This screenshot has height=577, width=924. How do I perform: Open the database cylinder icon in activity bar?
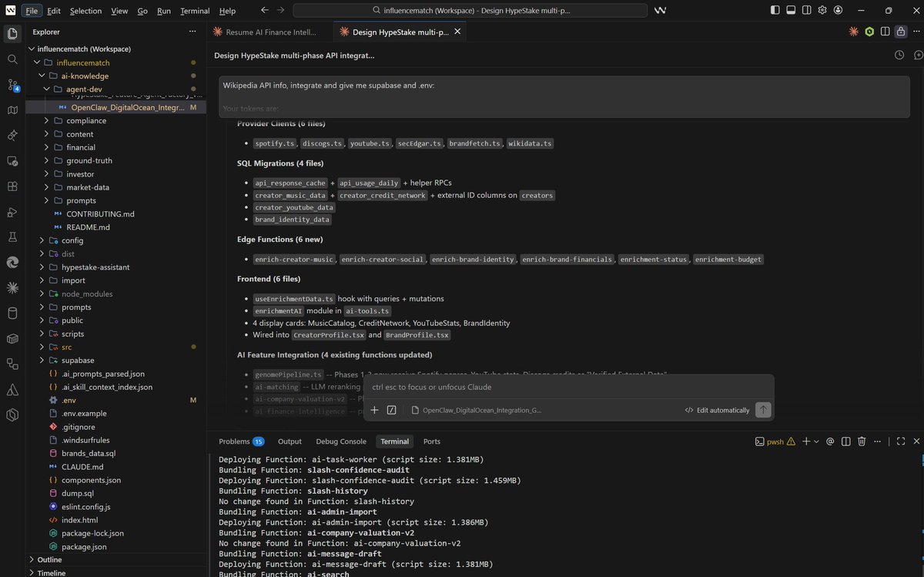(x=12, y=313)
